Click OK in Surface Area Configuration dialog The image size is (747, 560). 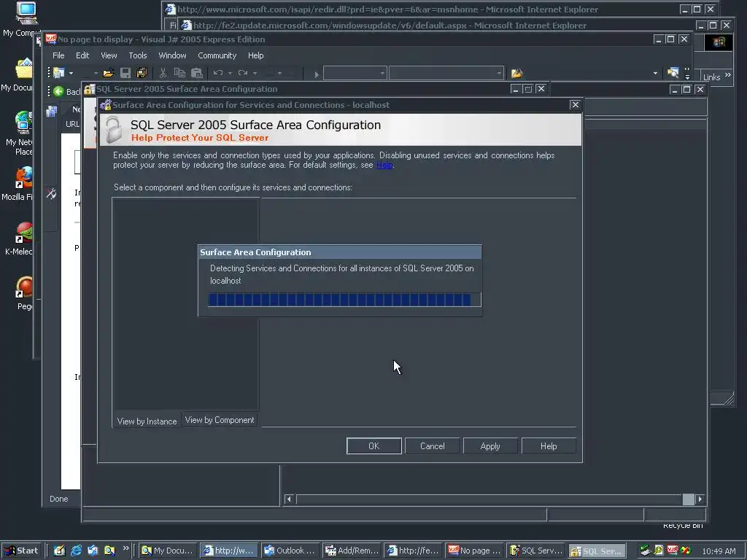[x=374, y=446]
